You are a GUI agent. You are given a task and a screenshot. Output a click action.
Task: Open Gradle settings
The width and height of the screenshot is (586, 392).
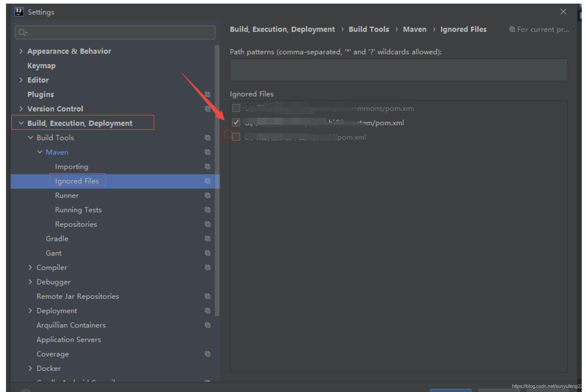57,239
